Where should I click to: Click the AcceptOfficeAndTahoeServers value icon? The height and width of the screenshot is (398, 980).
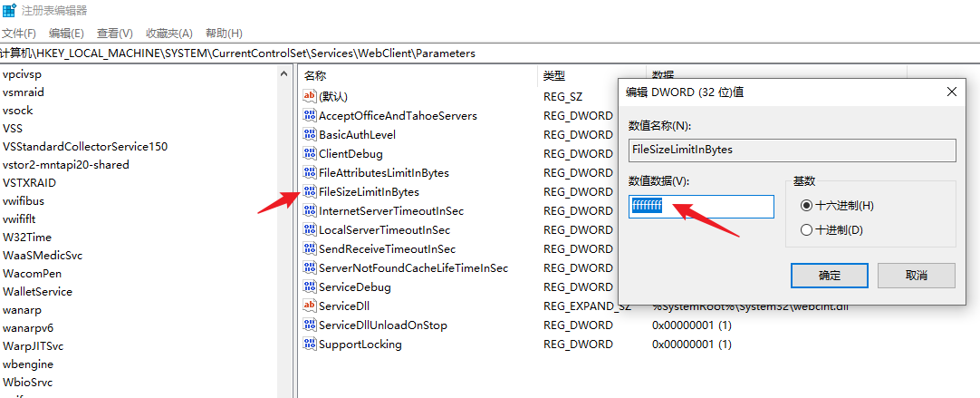(x=310, y=115)
